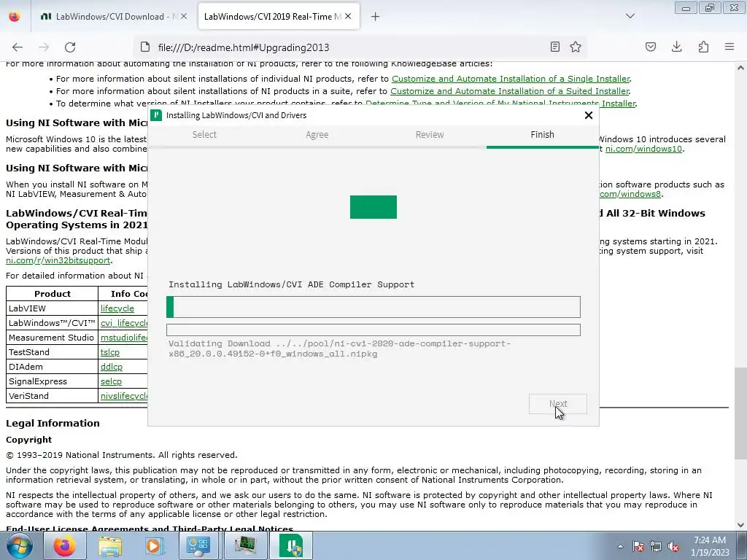The height and width of the screenshot is (560, 747).
Task: Click the Agree step in installer
Action: [x=317, y=135]
